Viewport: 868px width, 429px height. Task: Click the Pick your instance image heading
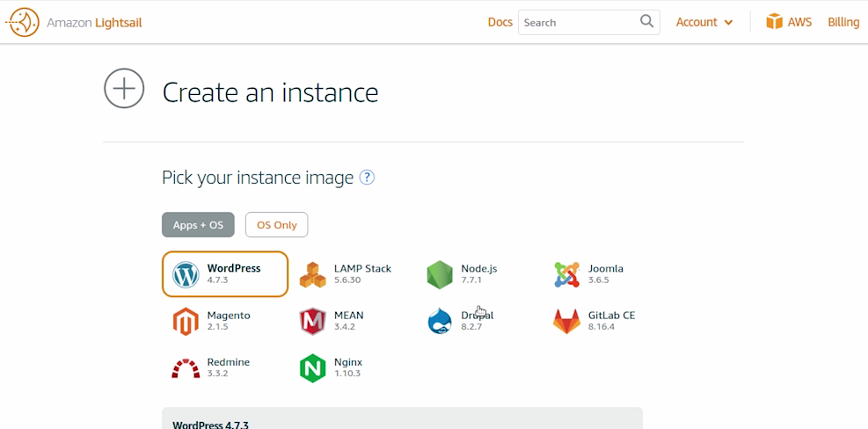coord(258,178)
